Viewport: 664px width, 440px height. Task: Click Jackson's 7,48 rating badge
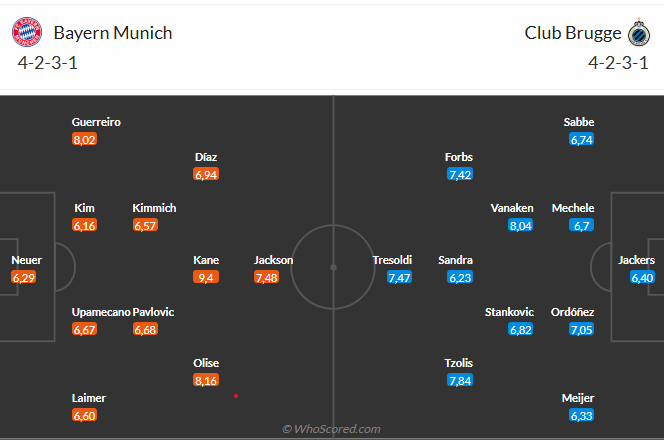pos(267,277)
